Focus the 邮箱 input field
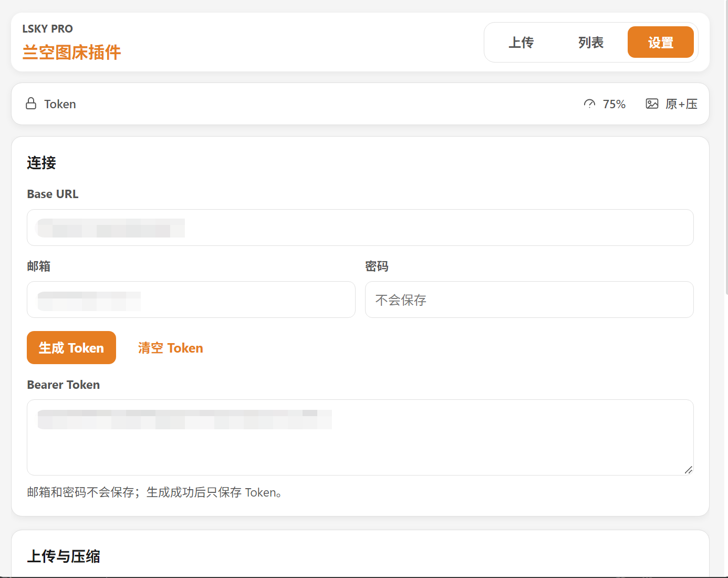728x578 pixels. coord(191,300)
